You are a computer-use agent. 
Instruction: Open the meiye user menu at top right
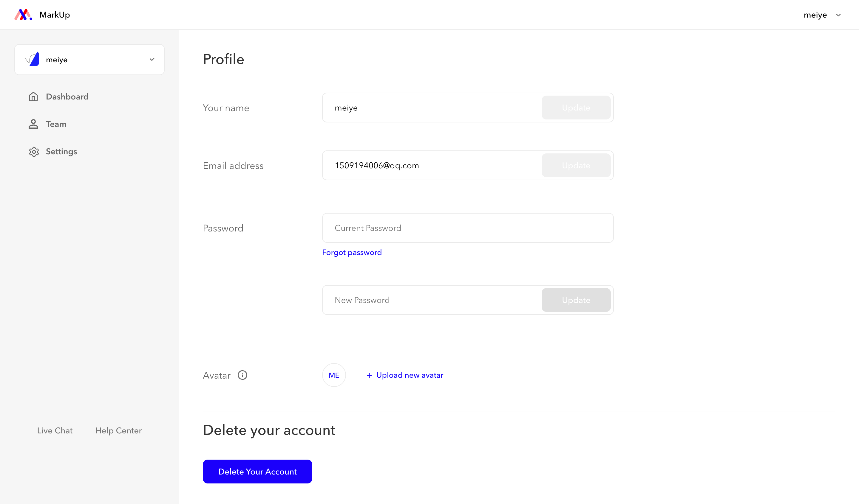(x=822, y=15)
